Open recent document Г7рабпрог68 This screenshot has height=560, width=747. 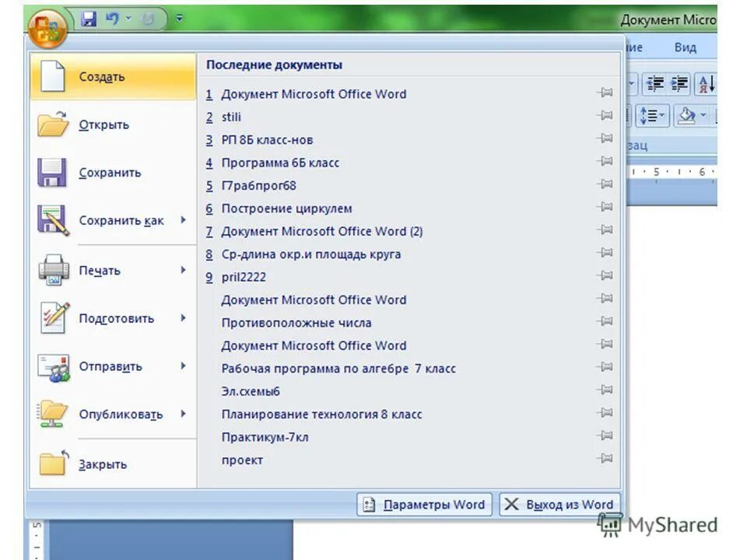click(x=409, y=185)
